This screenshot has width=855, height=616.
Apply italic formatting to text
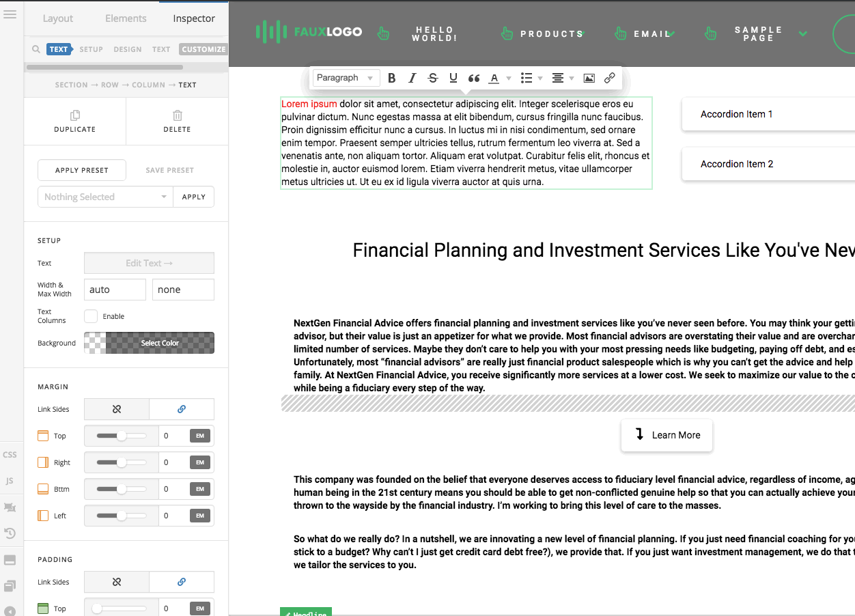pyautogui.click(x=412, y=78)
